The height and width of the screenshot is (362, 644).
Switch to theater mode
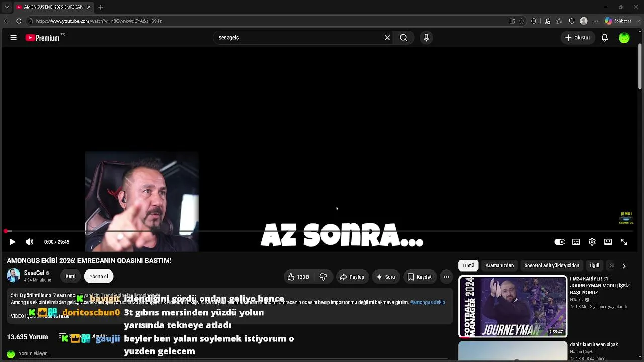(608, 242)
